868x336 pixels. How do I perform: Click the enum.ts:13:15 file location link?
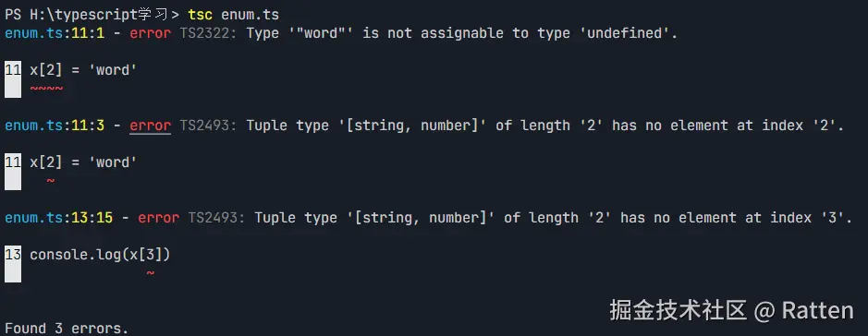[58, 218]
